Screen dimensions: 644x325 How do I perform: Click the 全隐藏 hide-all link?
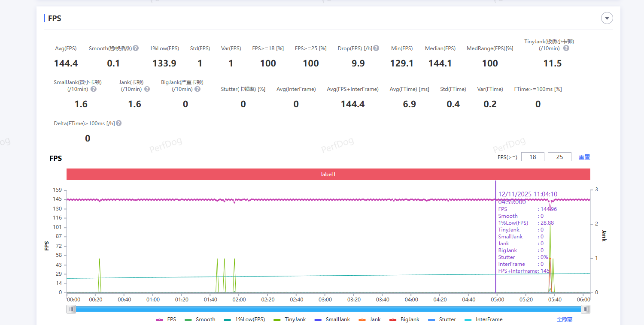click(x=565, y=319)
